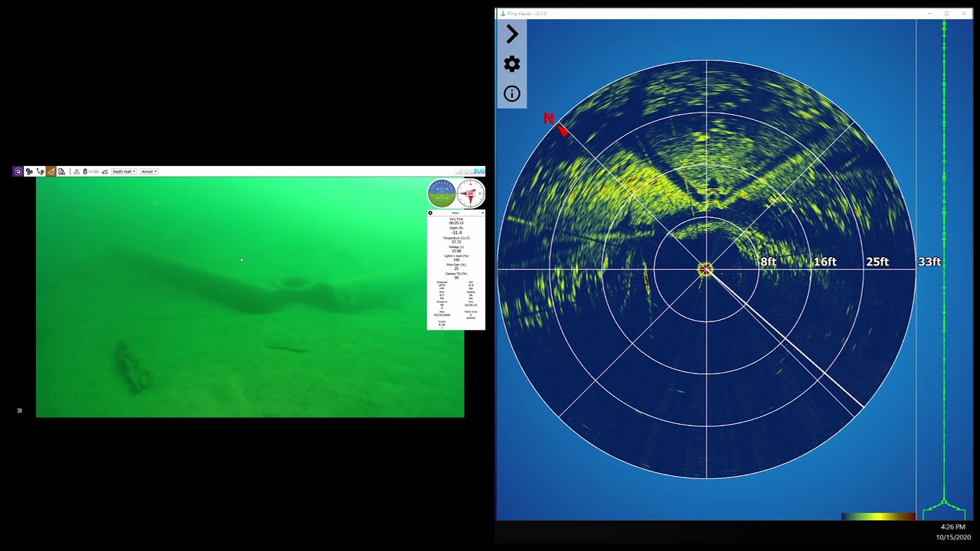The width and height of the screenshot is (980, 551).
Task: Open the vehicle setup gears icon
Action: 29,171
